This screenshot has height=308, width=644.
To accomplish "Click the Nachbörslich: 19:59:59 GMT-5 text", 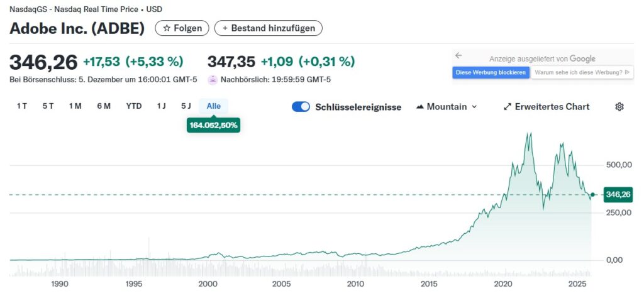I will [275, 80].
